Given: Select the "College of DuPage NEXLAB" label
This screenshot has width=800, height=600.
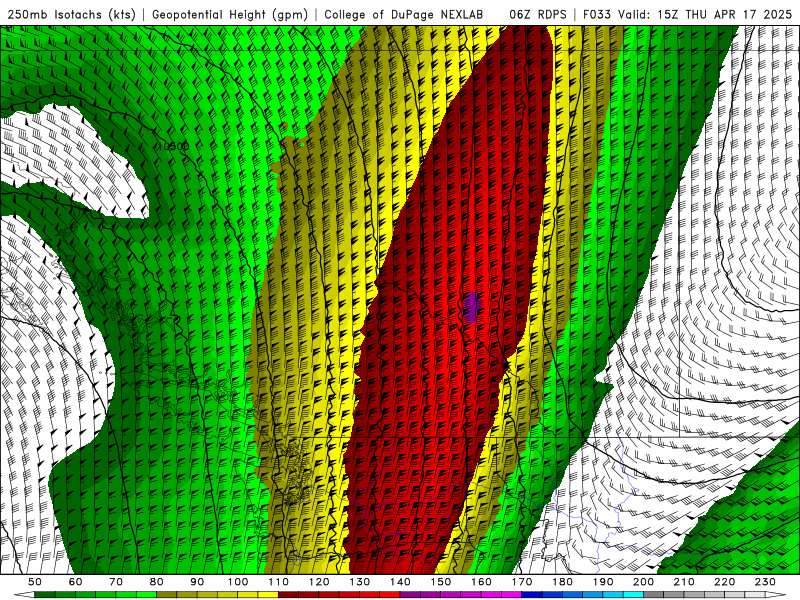Looking at the screenshot, I should point(403,14).
